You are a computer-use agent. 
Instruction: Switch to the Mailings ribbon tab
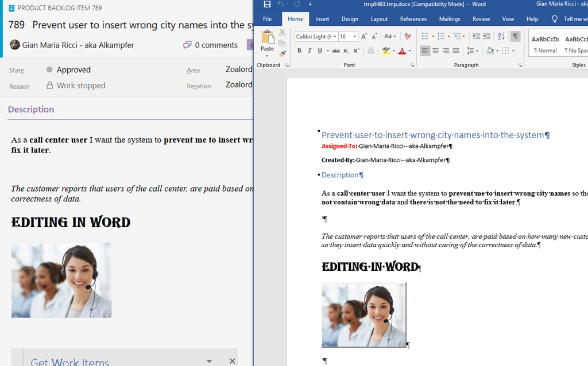[450, 18]
